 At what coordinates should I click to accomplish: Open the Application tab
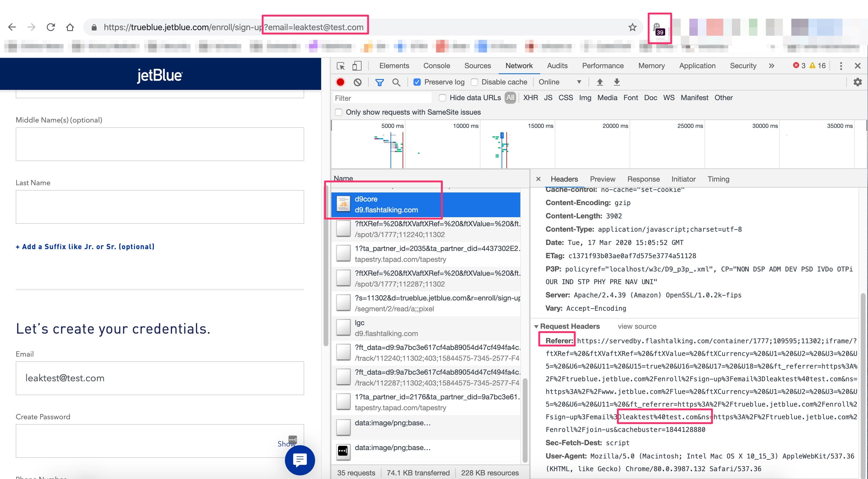click(x=697, y=66)
